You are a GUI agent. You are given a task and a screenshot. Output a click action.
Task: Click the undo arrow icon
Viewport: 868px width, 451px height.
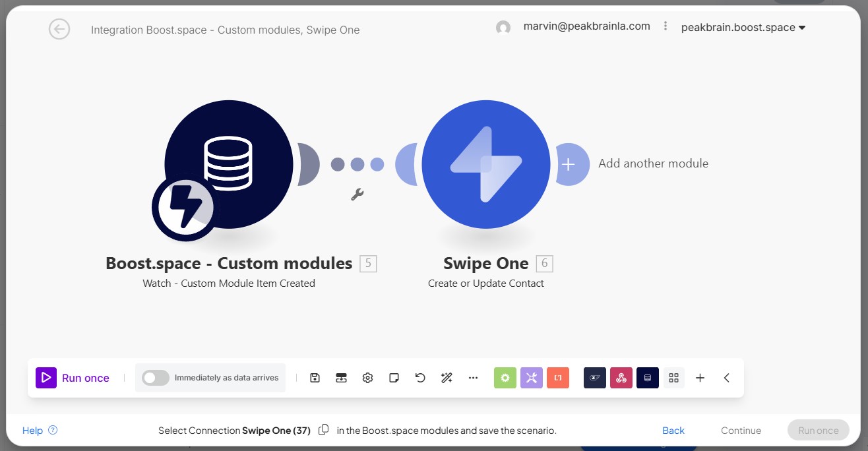[420, 378]
